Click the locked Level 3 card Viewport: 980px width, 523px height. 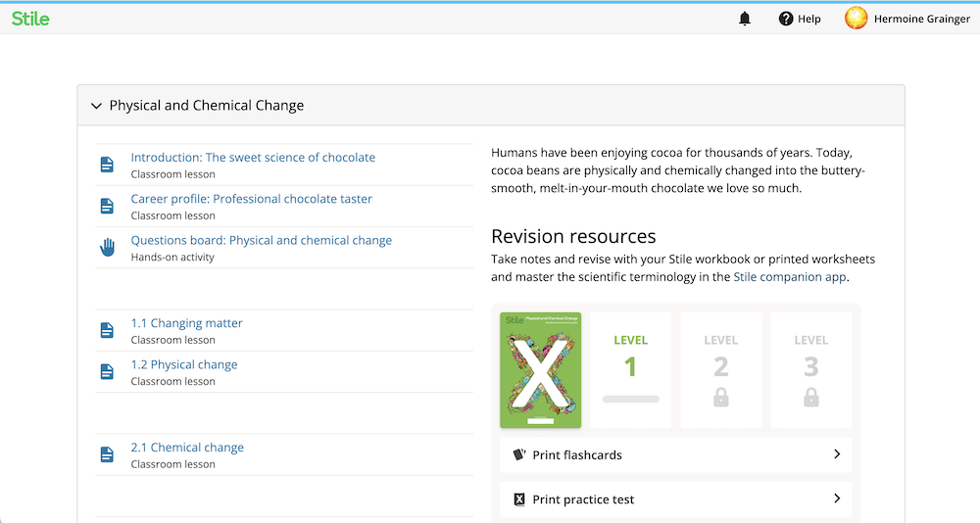click(810, 370)
